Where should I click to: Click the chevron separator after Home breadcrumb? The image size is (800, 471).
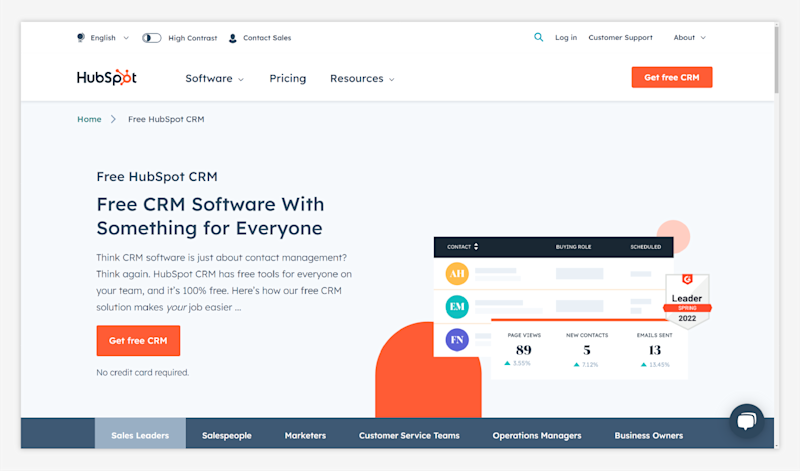[113, 119]
